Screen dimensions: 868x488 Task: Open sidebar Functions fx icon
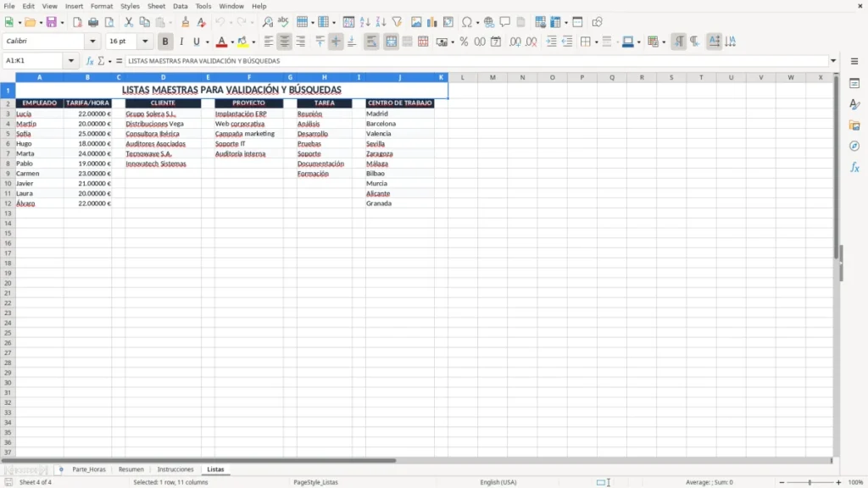point(854,167)
